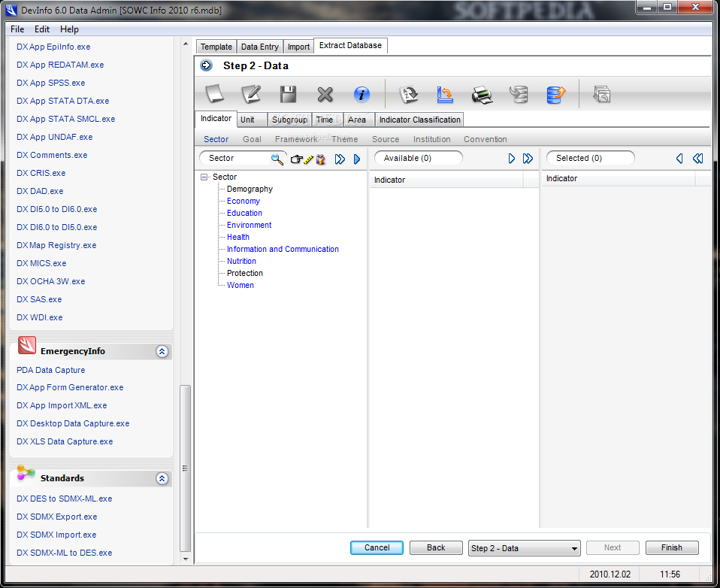Open PDA Data Capture link
The width and height of the screenshot is (720, 588).
pyautogui.click(x=50, y=370)
